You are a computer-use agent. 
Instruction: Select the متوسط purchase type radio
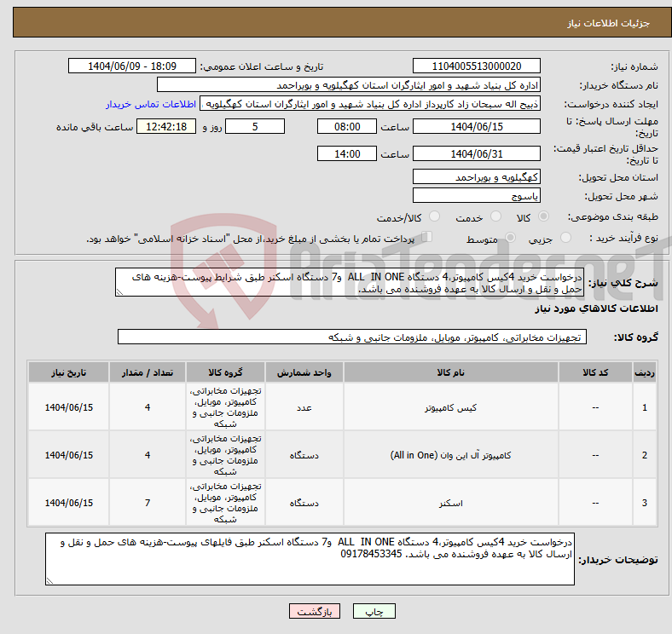pos(511,237)
